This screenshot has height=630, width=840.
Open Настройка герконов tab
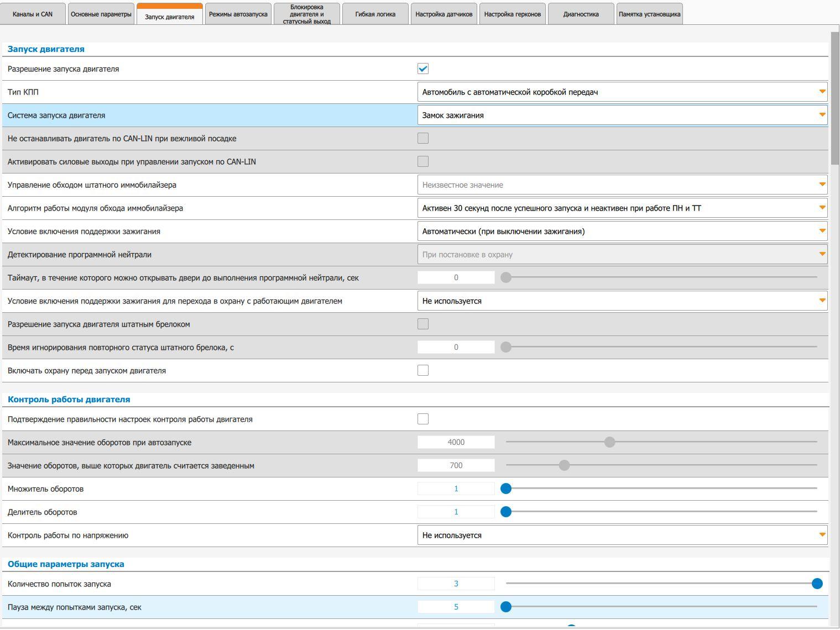click(x=513, y=14)
